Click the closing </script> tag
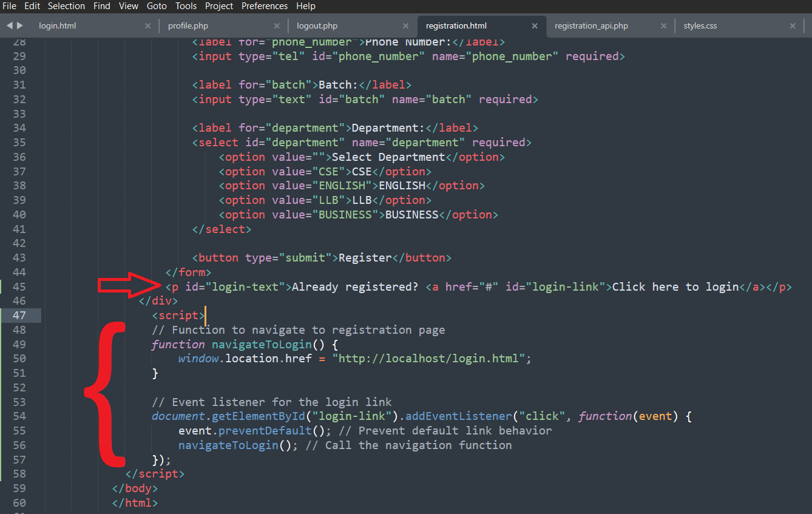 coord(155,474)
